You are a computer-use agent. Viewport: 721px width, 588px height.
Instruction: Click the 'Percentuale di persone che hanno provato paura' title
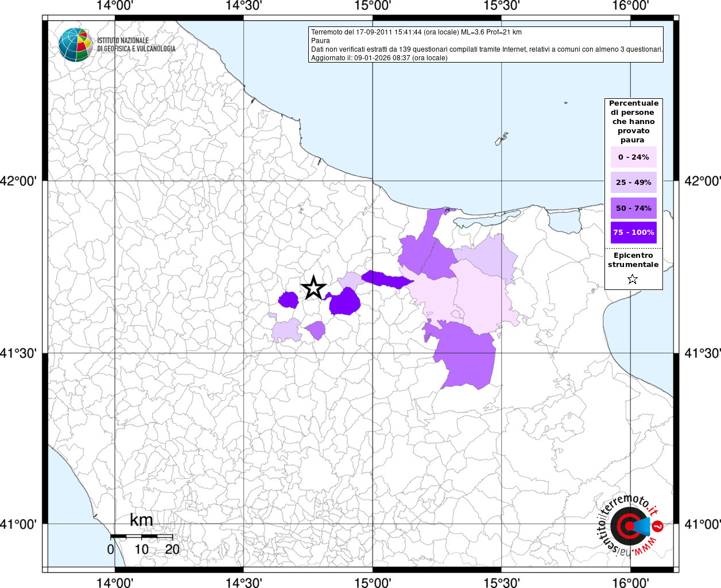tap(634, 122)
